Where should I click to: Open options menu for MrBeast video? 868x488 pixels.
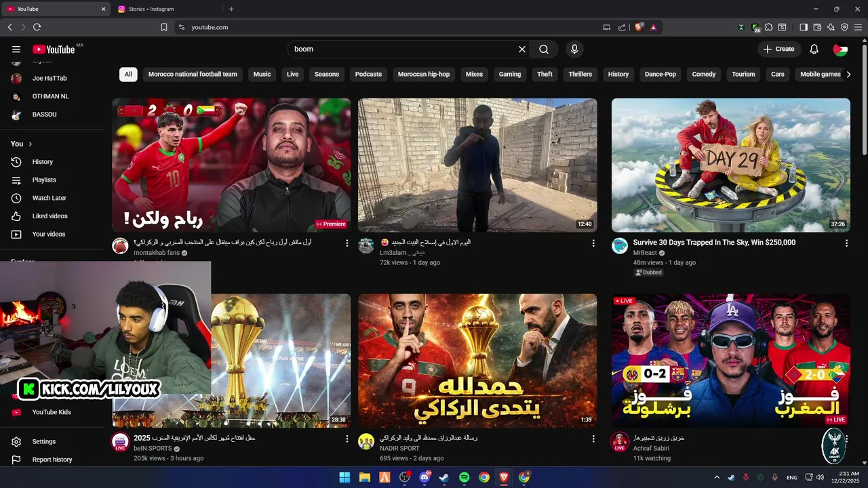point(846,243)
